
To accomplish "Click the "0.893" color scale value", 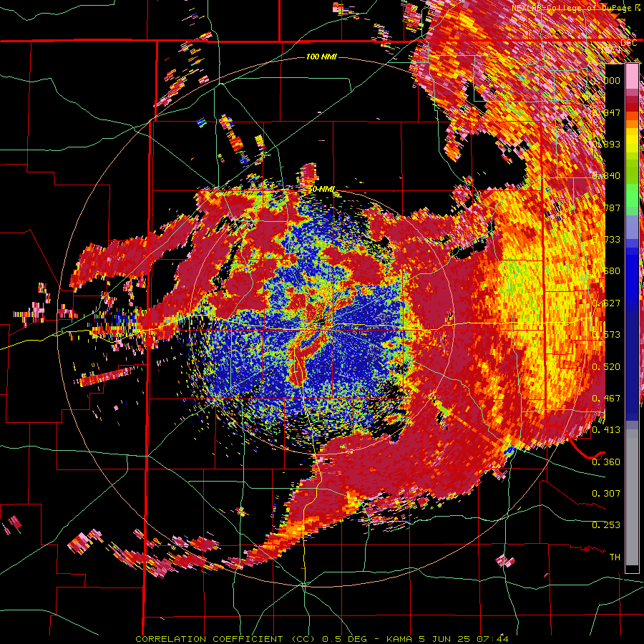I will pyautogui.click(x=606, y=144).
